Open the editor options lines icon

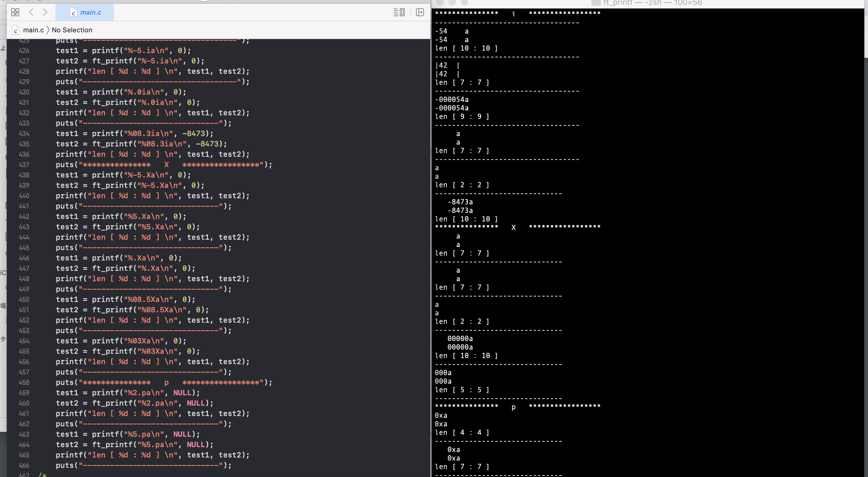point(399,13)
